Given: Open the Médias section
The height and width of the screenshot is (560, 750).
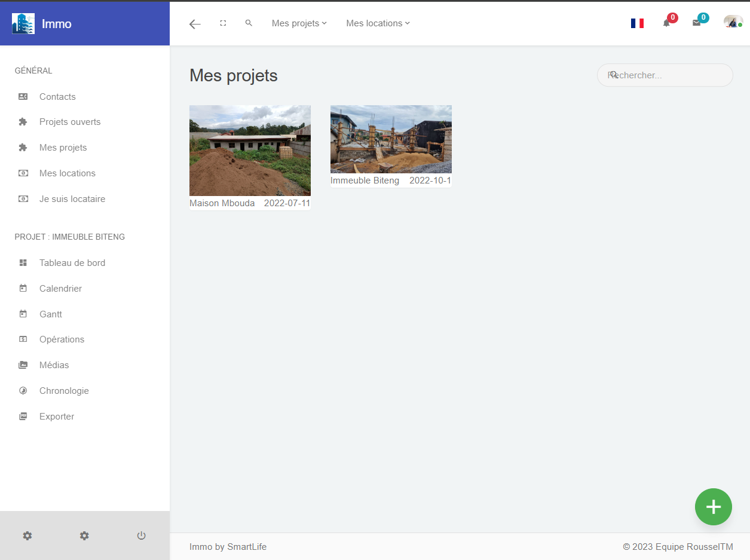Looking at the screenshot, I should (54, 365).
